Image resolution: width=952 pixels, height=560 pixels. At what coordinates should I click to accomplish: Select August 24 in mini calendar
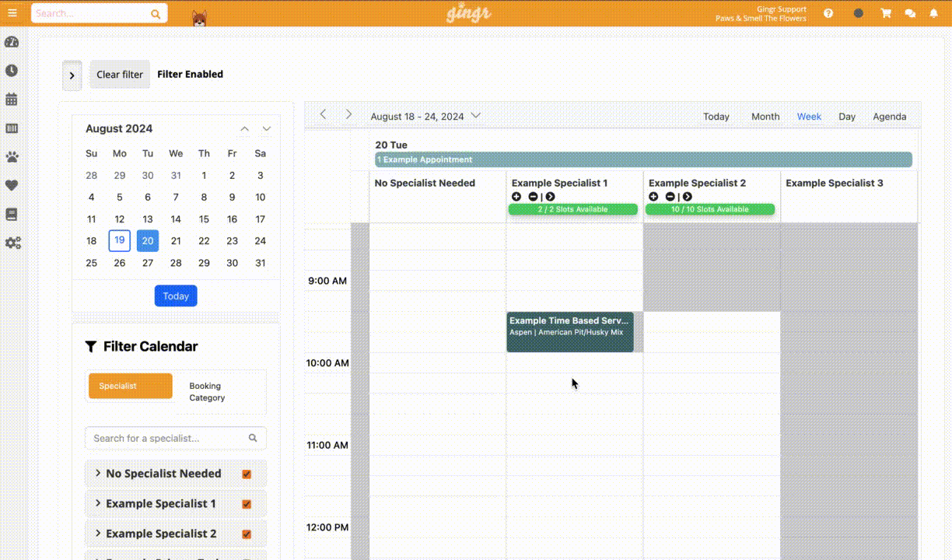[261, 241]
